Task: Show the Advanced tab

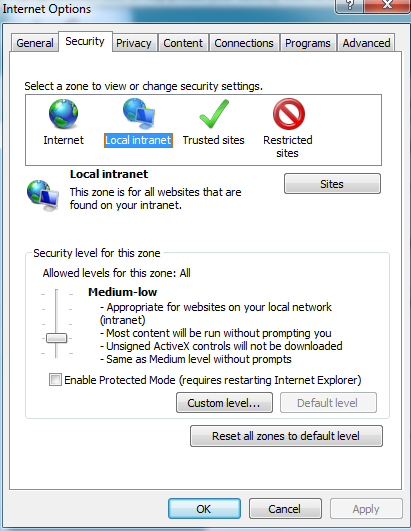Action: click(x=366, y=43)
